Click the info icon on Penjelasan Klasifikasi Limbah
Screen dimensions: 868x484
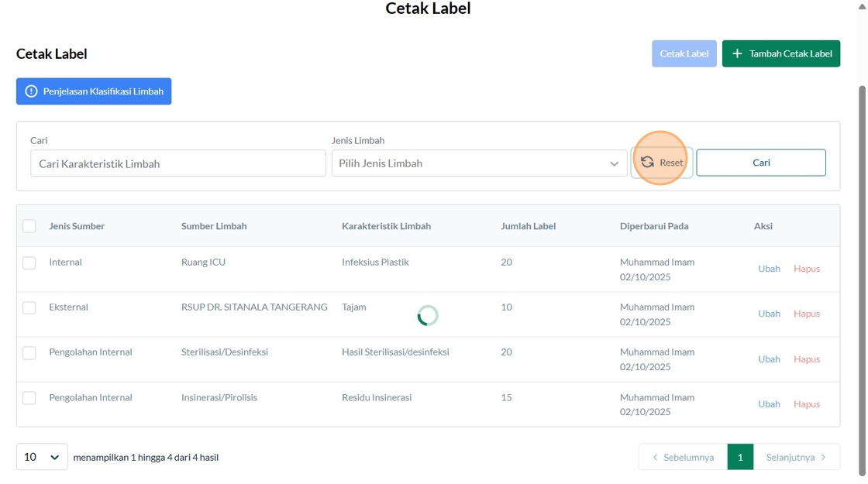pos(31,91)
